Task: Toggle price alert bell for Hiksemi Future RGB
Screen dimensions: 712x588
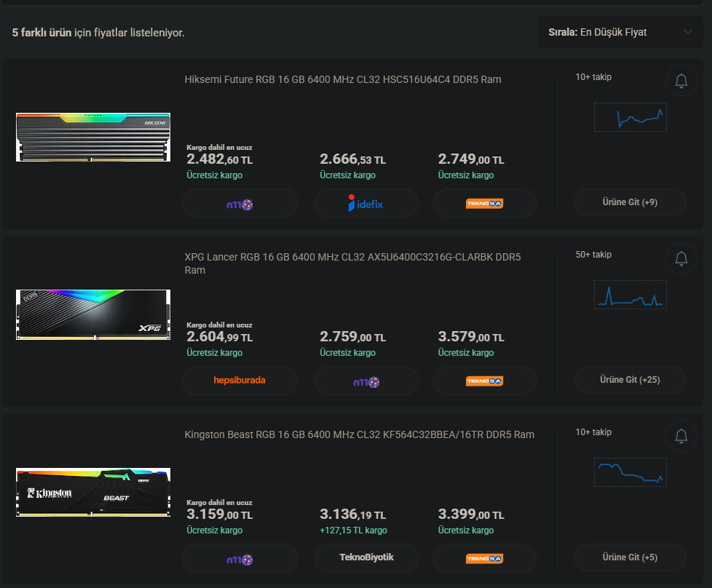Action: (x=681, y=82)
